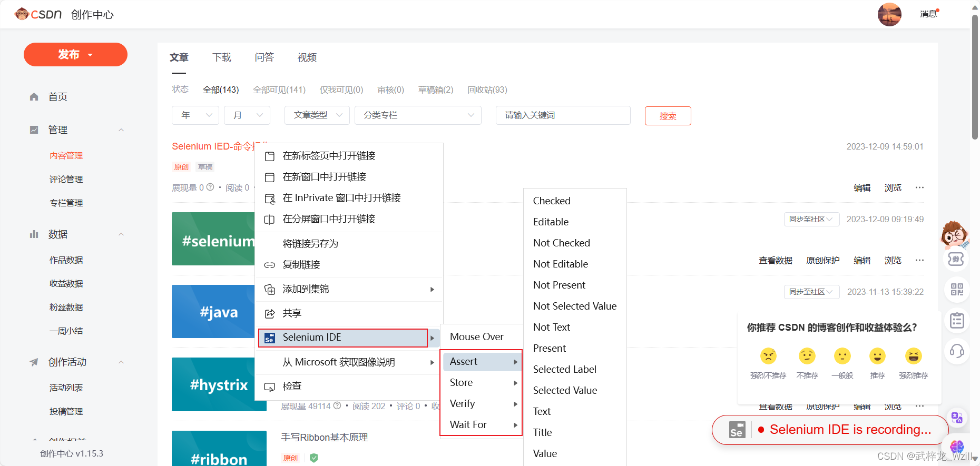Click the Selenium IDE menu Se icon
The width and height of the screenshot is (980, 466).
269,338
